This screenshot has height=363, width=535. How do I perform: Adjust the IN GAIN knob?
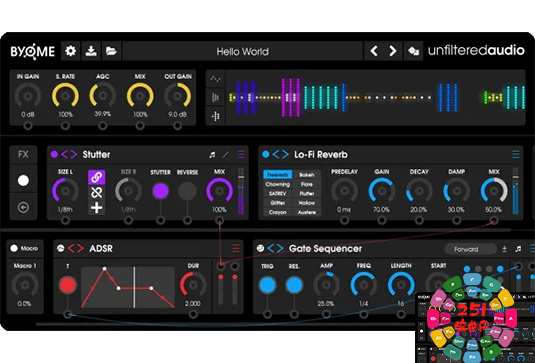pos(28,96)
